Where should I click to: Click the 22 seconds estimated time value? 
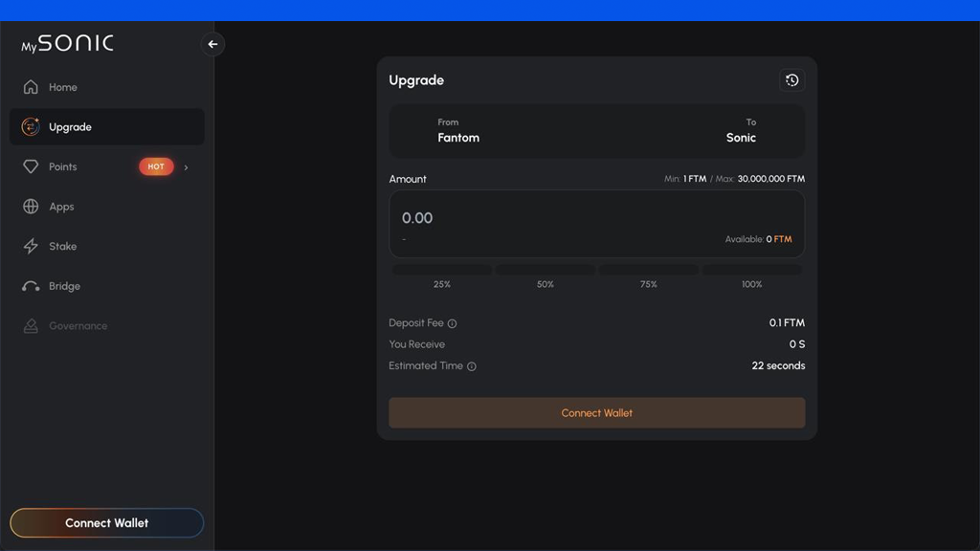tap(778, 365)
